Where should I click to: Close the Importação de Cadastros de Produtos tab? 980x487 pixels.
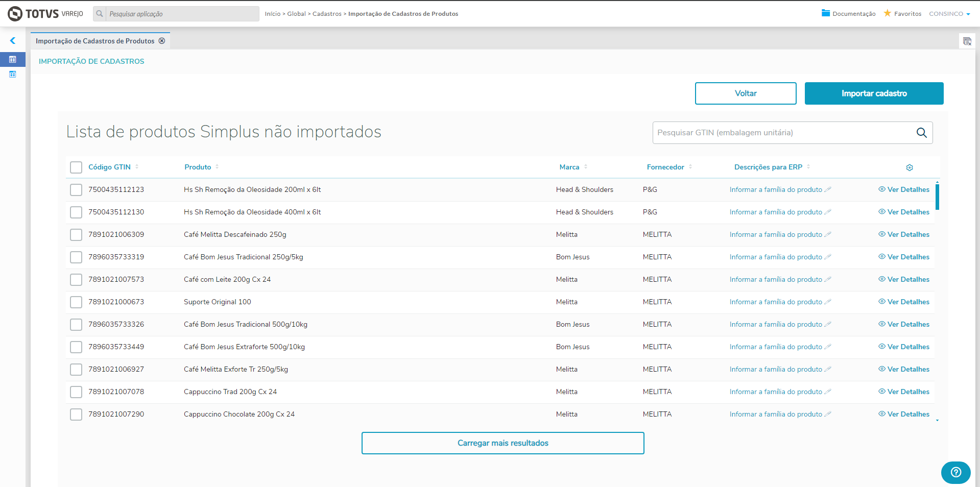[162, 41]
